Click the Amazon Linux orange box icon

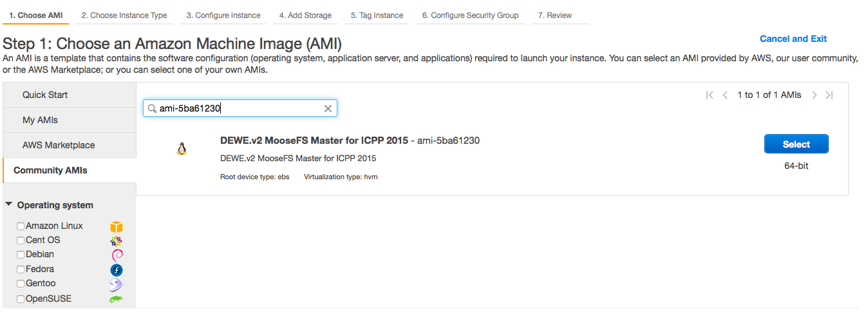pyautogui.click(x=116, y=227)
